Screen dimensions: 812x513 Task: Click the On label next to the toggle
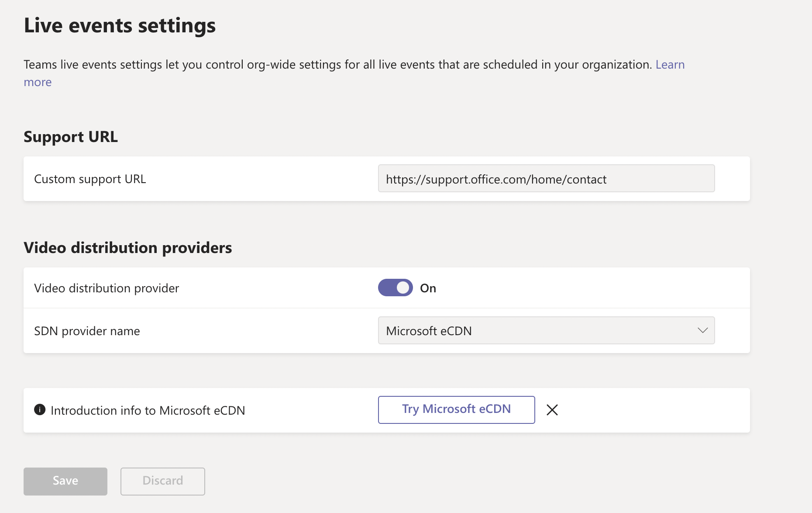(x=428, y=288)
